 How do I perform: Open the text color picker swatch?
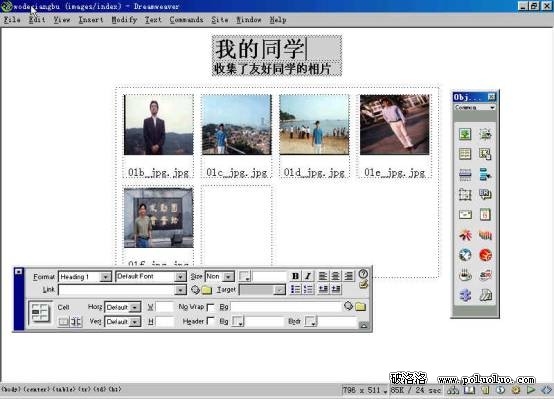[x=244, y=276]
